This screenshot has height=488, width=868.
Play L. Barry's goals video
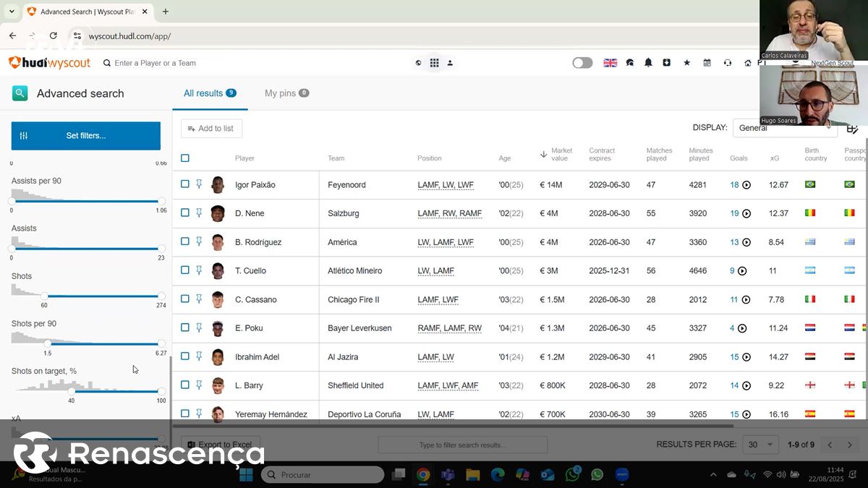tap(746, 385)
